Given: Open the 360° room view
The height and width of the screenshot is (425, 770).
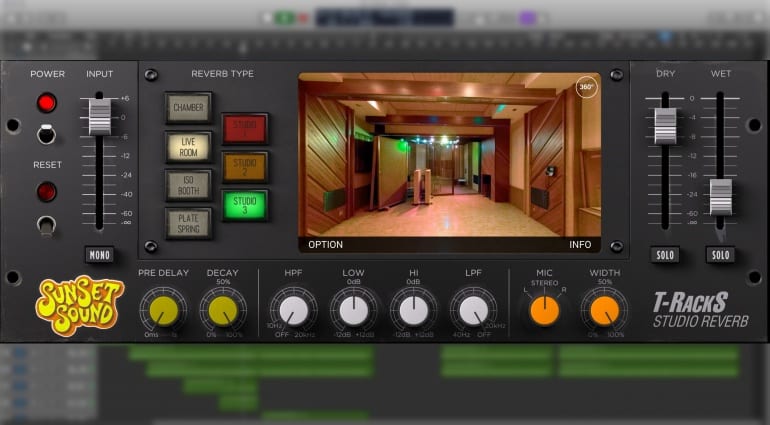Looking at the screenshot, I should (586, 87).
